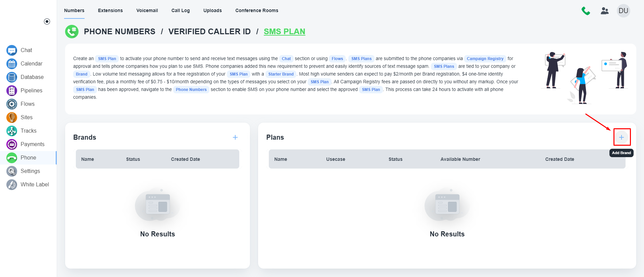Go to Verified Caller ID breadcrumb
The image size is (644, 277).
click(x=209, y=32)
